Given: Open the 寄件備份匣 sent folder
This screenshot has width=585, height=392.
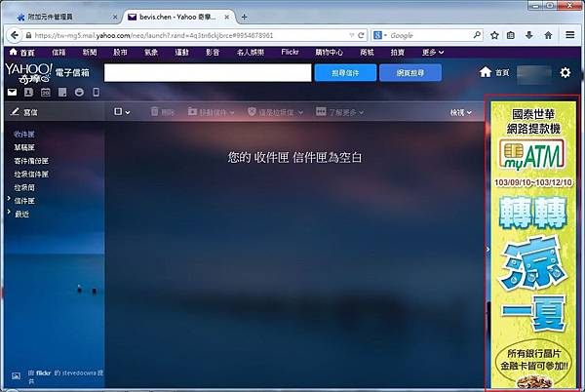Looking at the screenshot, I should pos(31,161).
